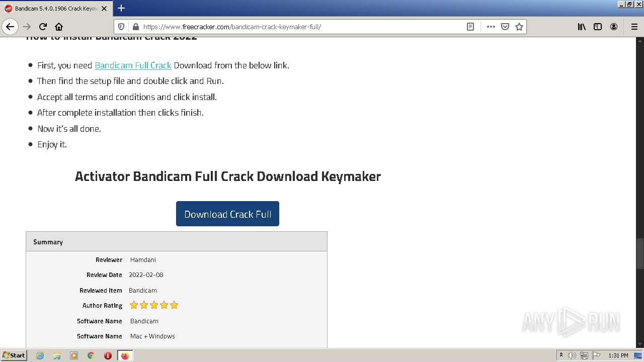Click the taskbar clock 1:31 PM
This screenshot has width=644, height=362.
618,355
